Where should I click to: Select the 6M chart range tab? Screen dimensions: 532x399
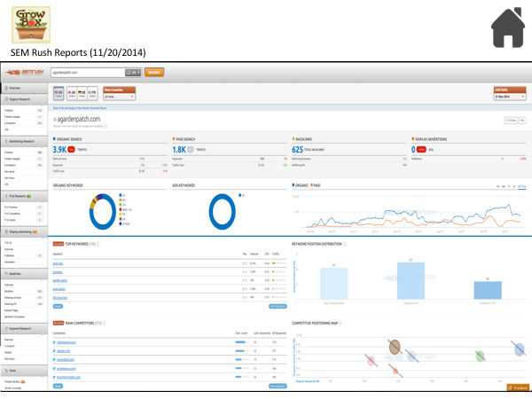point(504,186)
